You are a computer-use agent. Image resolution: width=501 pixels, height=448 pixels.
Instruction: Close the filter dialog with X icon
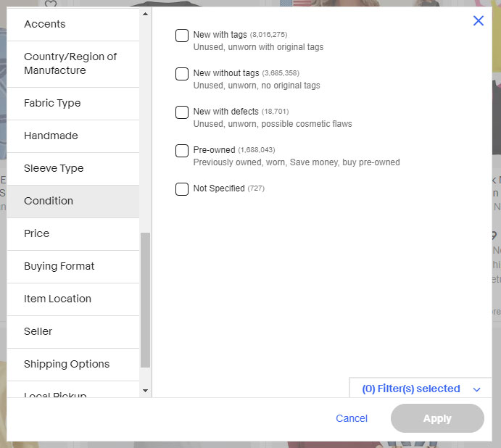478,21
